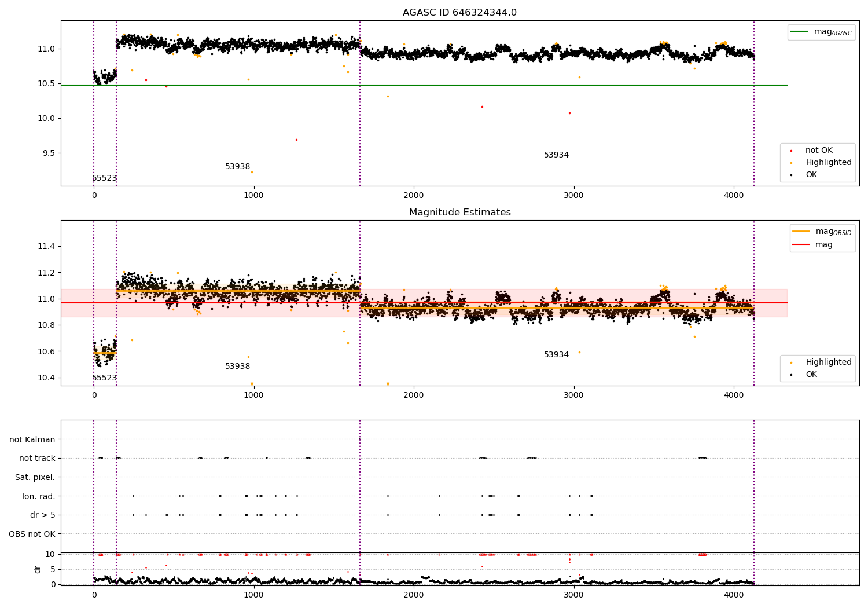The height and width of the screenshot is (608, 868).
Task: Click the 11.2 y-axis tick in middle plot
Action: [x=46, y=273]
